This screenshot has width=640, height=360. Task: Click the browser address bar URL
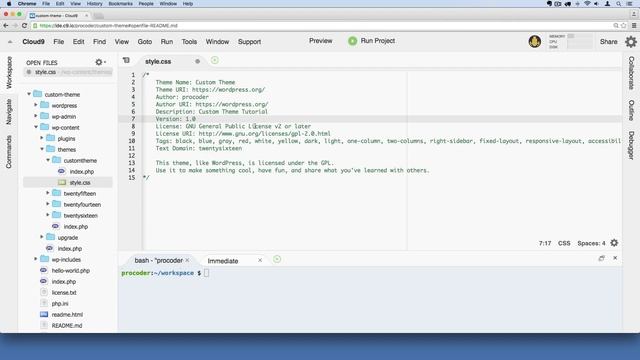pyautogui.click(x=109, y=25)
